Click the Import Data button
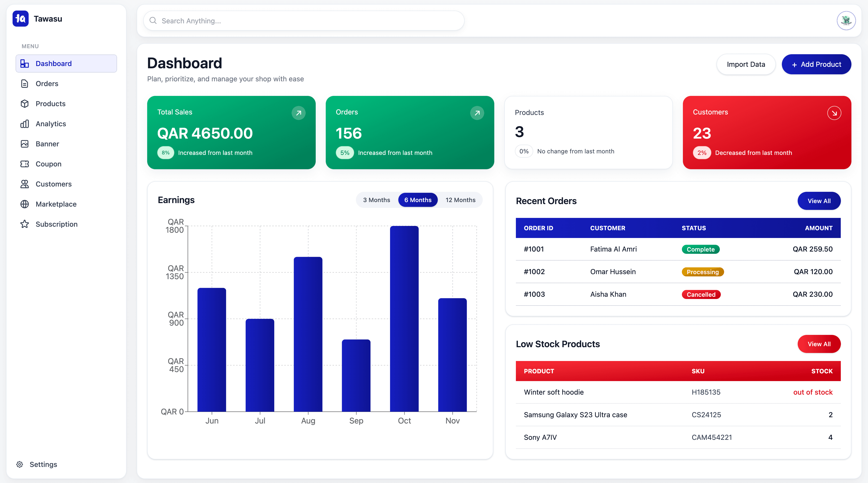The width and height of the screenshot is (868, 483). click(746, 64)
